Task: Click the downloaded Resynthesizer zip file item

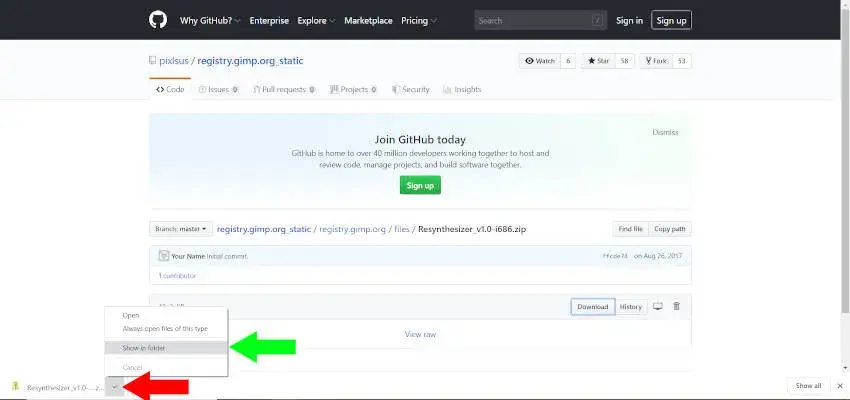Action: tap(57, 387)
